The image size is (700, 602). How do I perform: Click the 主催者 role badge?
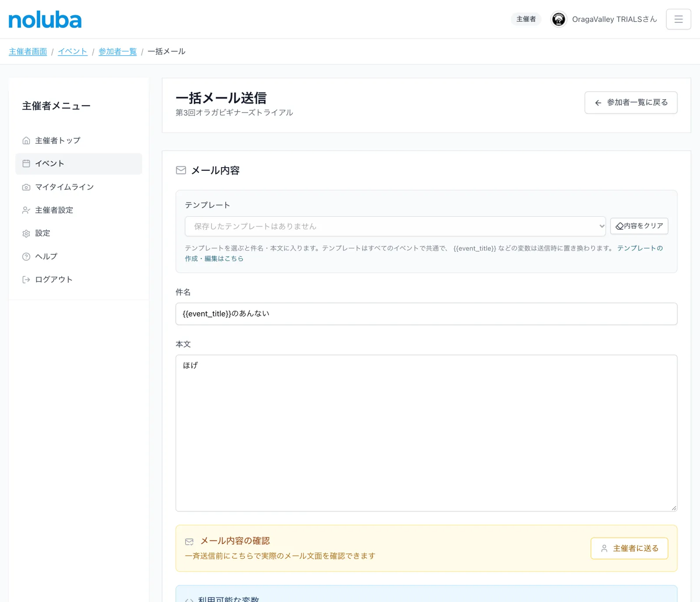(526, 19)
